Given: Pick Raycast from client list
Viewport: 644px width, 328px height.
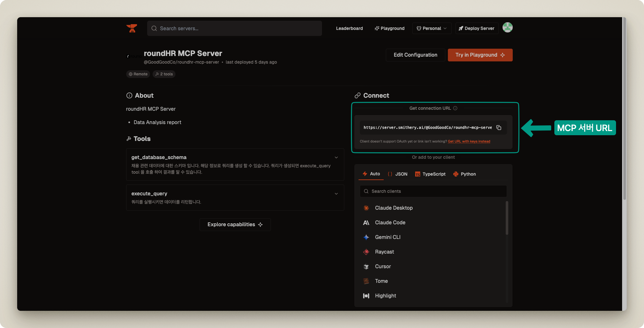Looking at the screenshot, I should coord(384,252).
